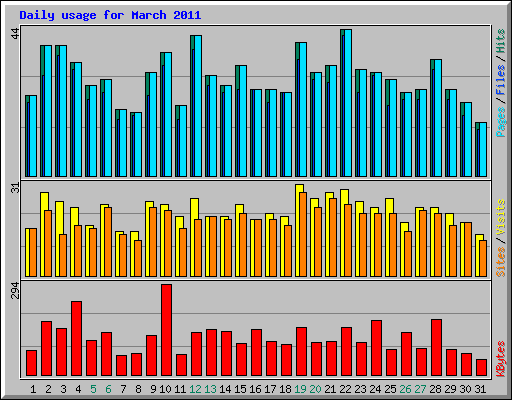Click day label 24 on the axis
The image size is (512, 400).
pos(375,389)
